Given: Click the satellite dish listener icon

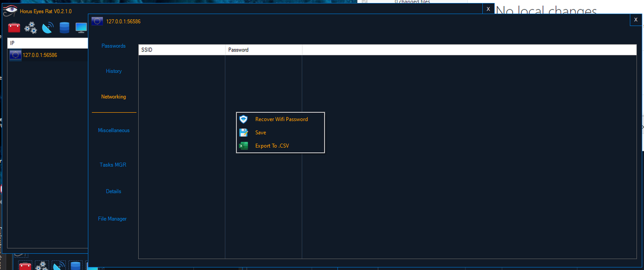Looking at the screenshot, I should click(x=47, y=27).
